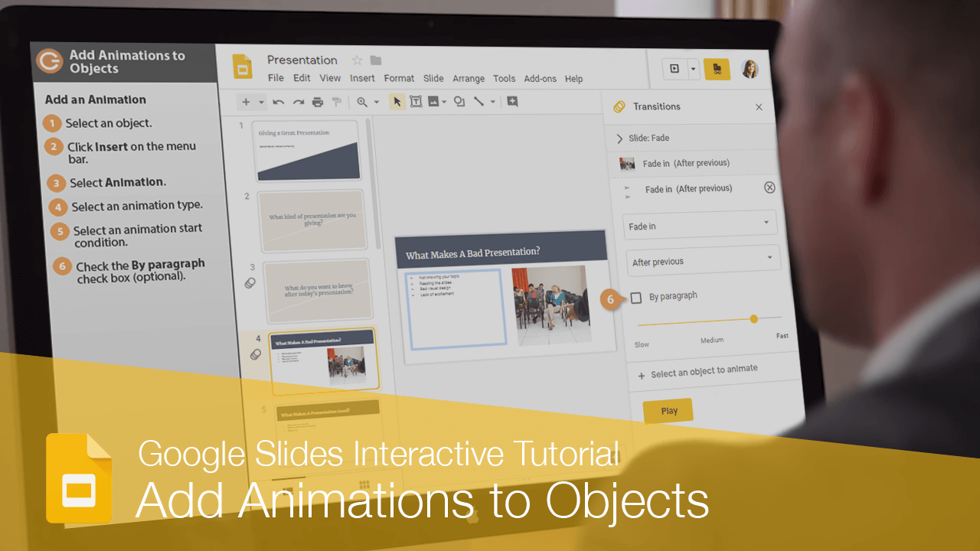Click the Play button
Screen dimensions: 980x551
tap(668, 410)
